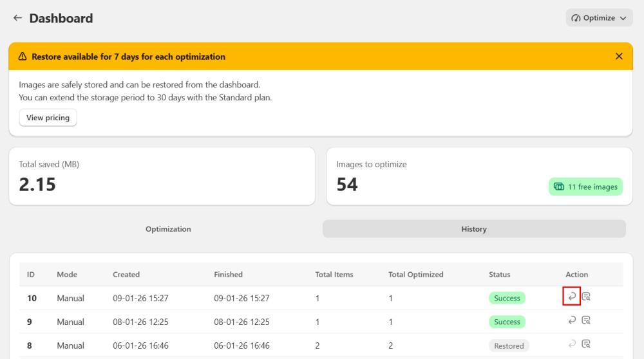The height and width of the screenshot is (359, 644).
Task: Click the disabled restore icon for ID 8
Action: [x=571, y=345]
